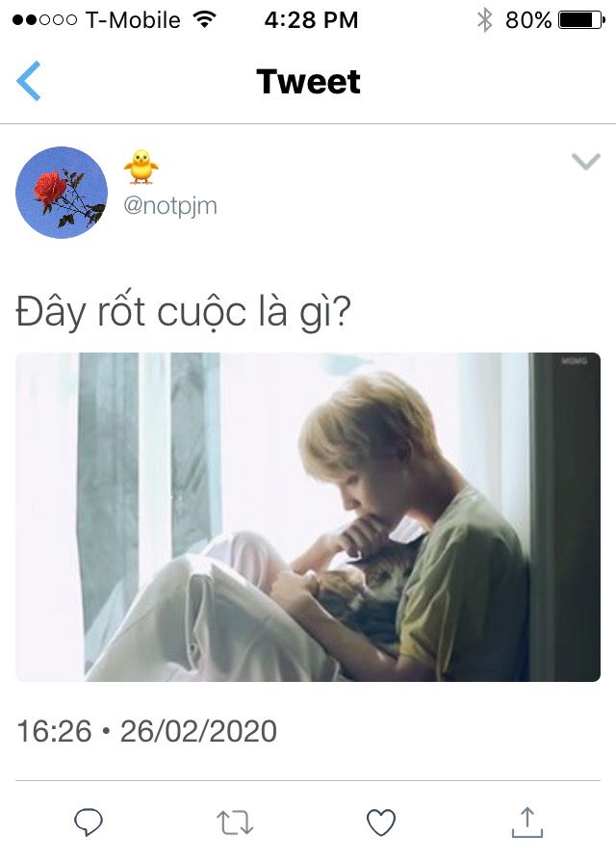616x863 pixels.
Task: Tap the 16:26 · 26/02/2020 timestamp
Action: pos(147,731)
